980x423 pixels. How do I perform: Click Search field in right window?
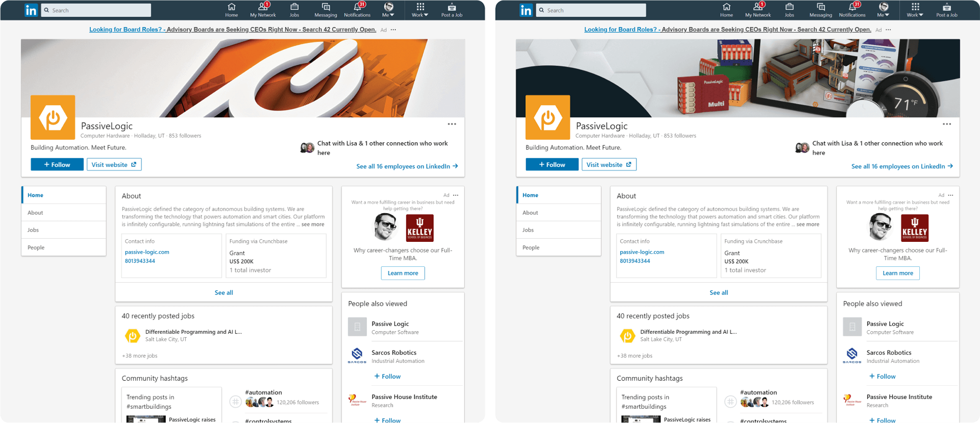tap(591, 10)
